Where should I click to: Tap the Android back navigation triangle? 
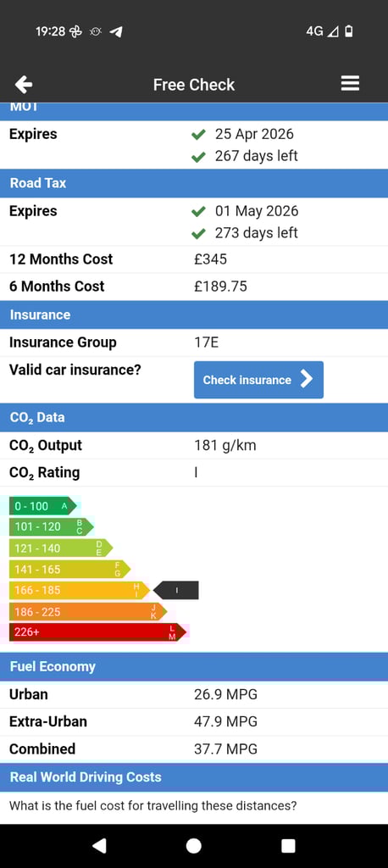click(x=99, y=845)
